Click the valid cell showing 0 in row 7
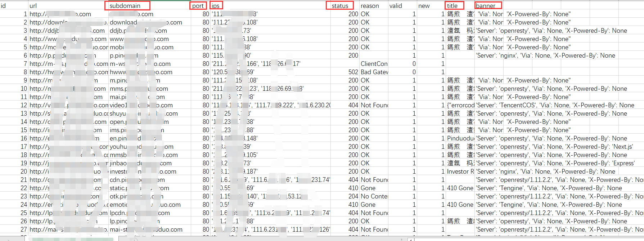Image resolution: width=644 pixels, height=241 pixels. 402,64
